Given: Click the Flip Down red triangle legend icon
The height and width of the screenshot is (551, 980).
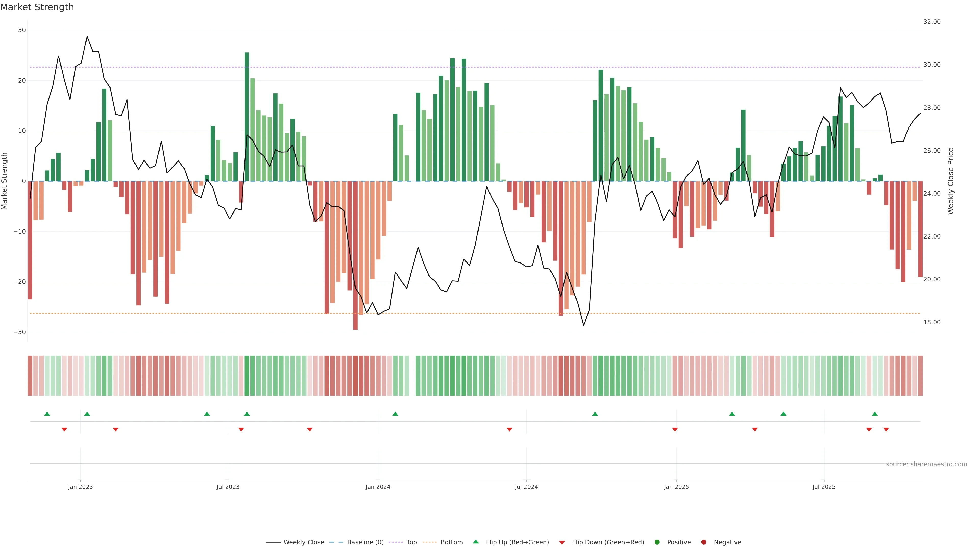Looking at the screenshot, I should pos(562,543).
